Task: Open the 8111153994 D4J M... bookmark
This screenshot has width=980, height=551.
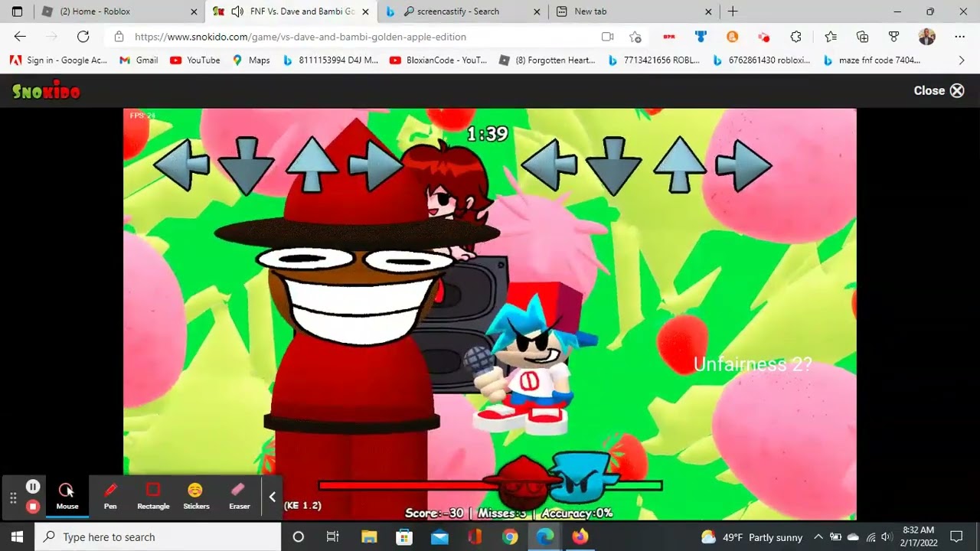Action: 331,60
